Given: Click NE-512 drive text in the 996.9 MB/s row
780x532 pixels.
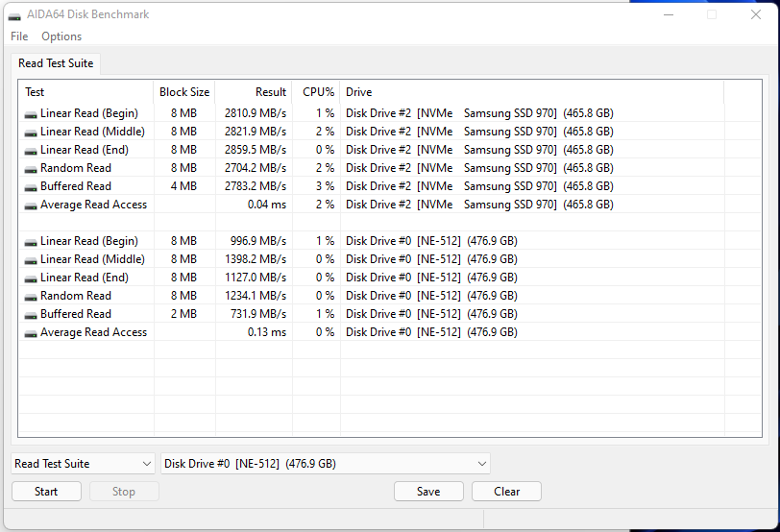Looking at the screenshot, I should (431, 241).
